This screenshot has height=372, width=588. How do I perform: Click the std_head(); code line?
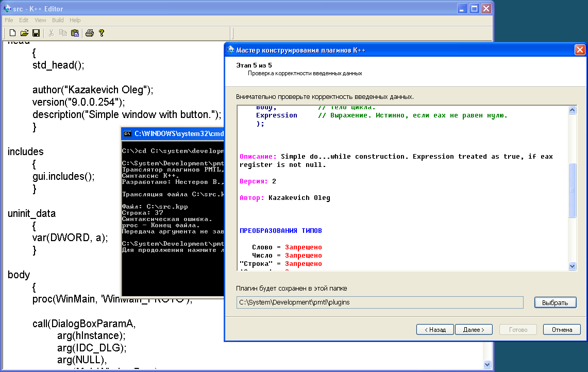tap(58, 65)
